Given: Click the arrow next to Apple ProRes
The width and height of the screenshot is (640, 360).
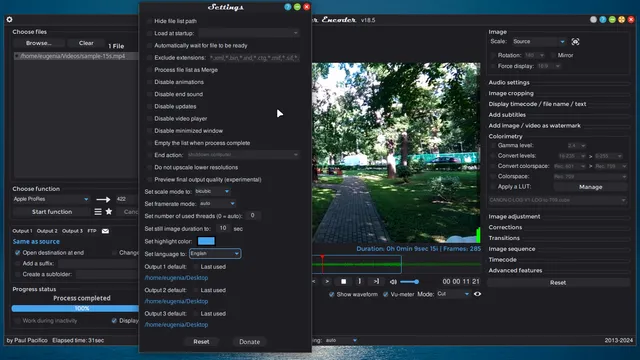Looking at the screenshot, I should [103, 199].
